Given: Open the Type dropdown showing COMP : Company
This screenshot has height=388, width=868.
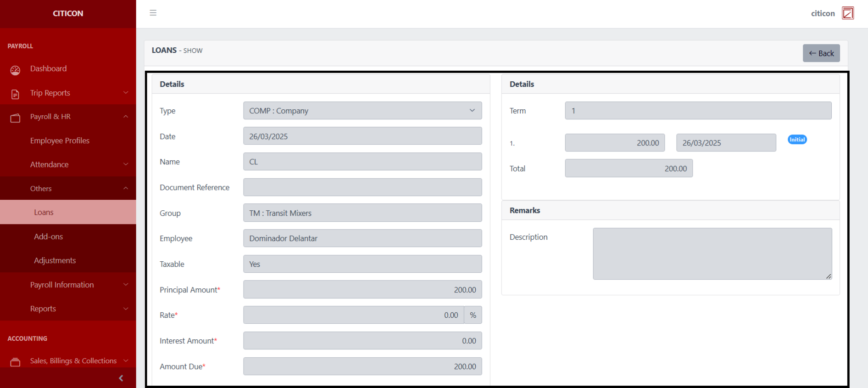Looking at the screenshot, I should click(x=362, y=111).
